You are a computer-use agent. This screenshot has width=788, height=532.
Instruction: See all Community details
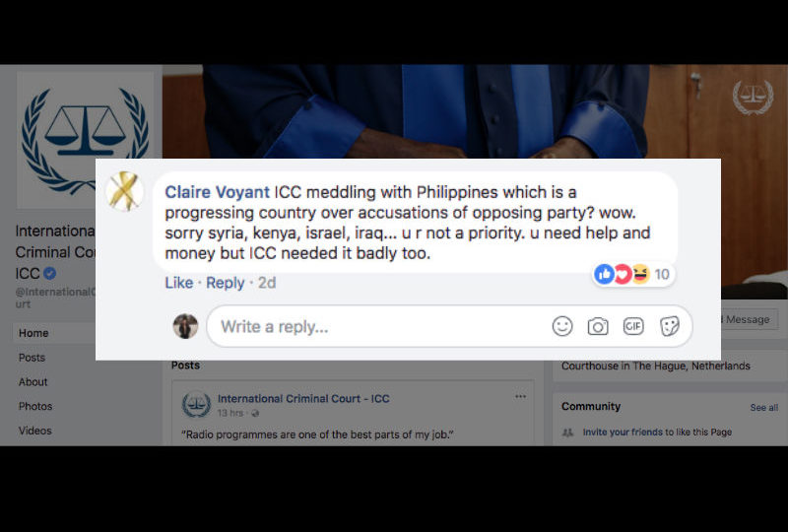764,407
